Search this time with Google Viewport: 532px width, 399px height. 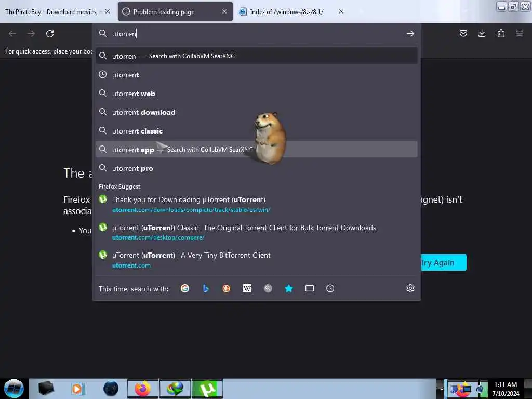[185, 288]
